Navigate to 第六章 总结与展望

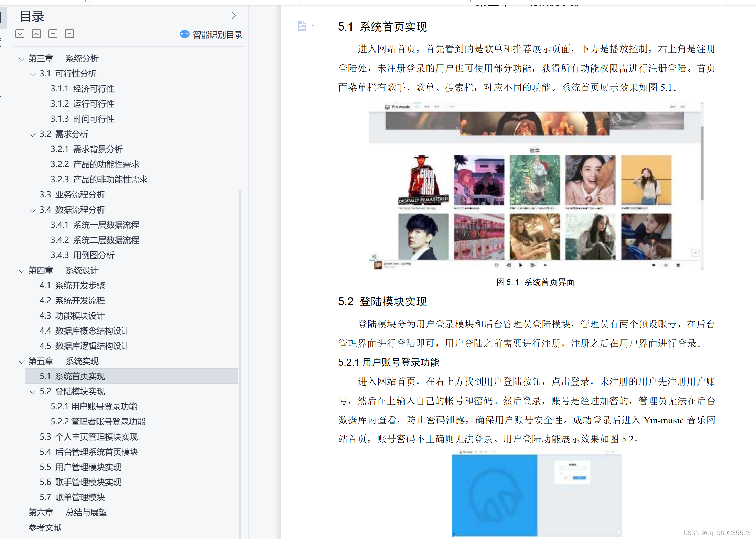tap(67, 513)
